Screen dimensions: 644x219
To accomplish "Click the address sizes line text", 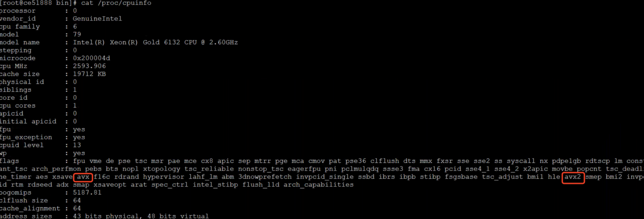I will tap(104, 216).
